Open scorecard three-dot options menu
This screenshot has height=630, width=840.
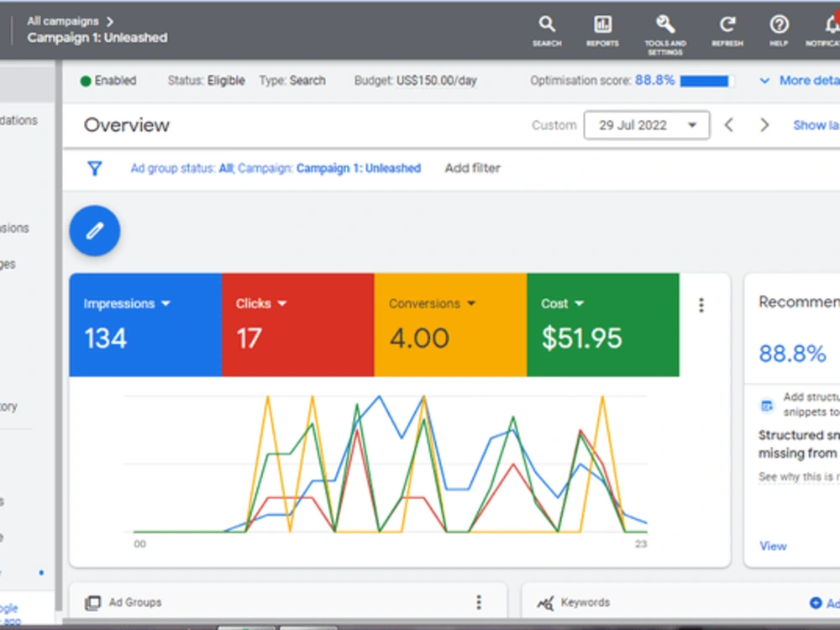click(701, 306)
